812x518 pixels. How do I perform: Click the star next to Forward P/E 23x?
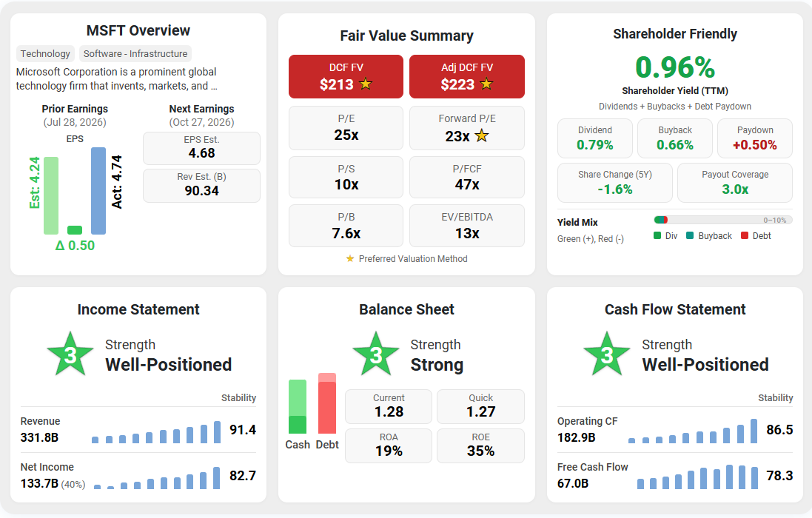[x=482, y=135]
